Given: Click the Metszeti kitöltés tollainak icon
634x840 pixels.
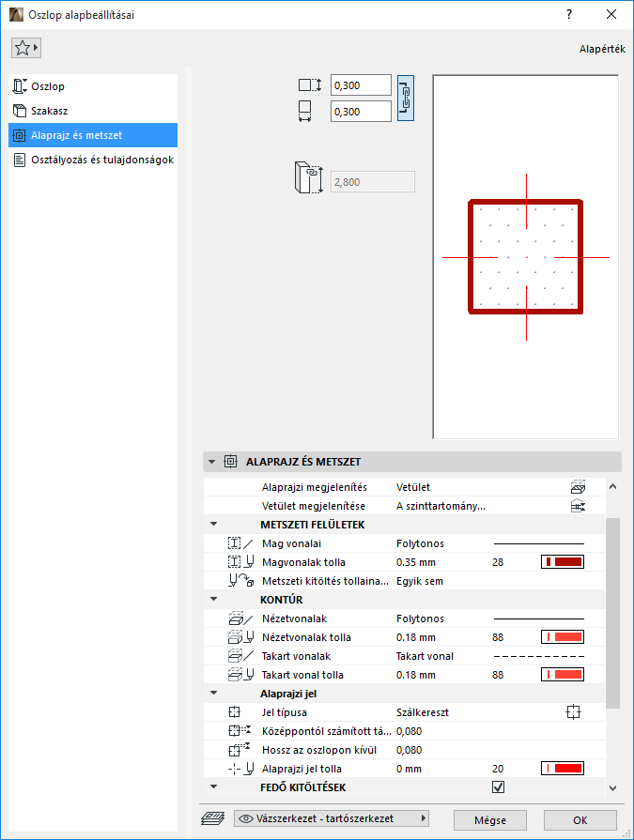Looking at the screenshot, I should click(241, 581).
